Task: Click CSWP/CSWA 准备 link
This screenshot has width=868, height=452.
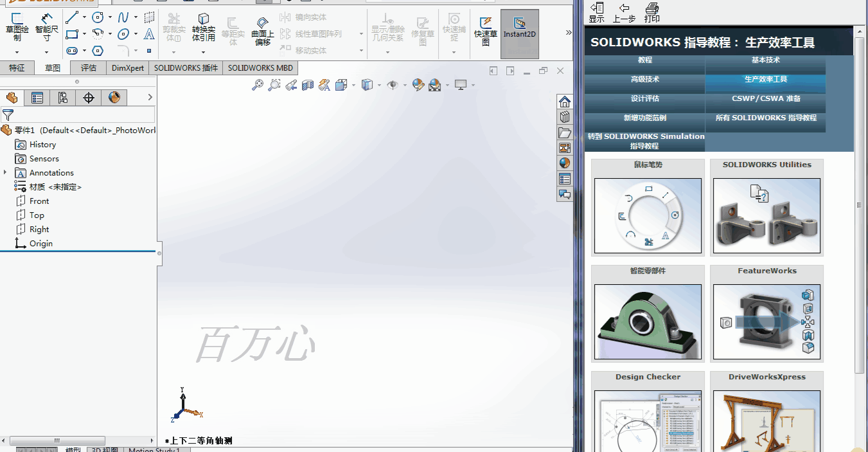Action: [x=766, y=100]
